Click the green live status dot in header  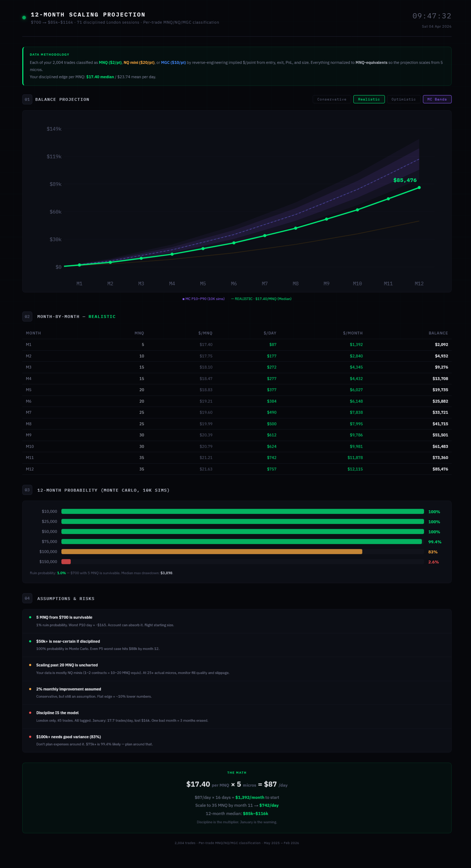click(24, 18)
